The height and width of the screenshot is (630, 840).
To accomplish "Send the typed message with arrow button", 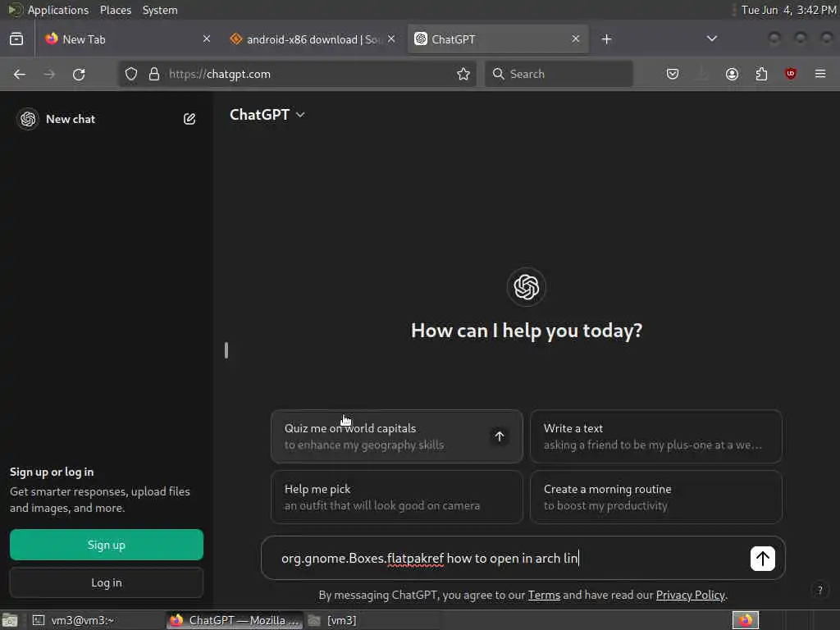I will (762, 559).
